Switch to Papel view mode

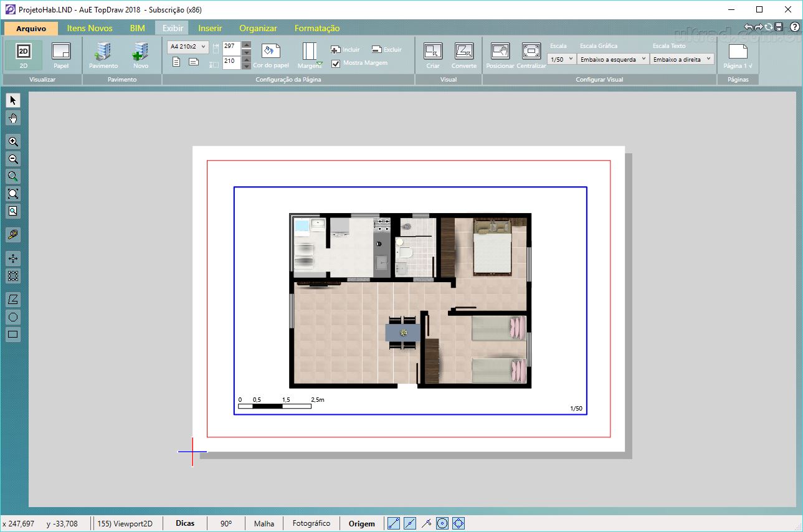coord(61,55)
